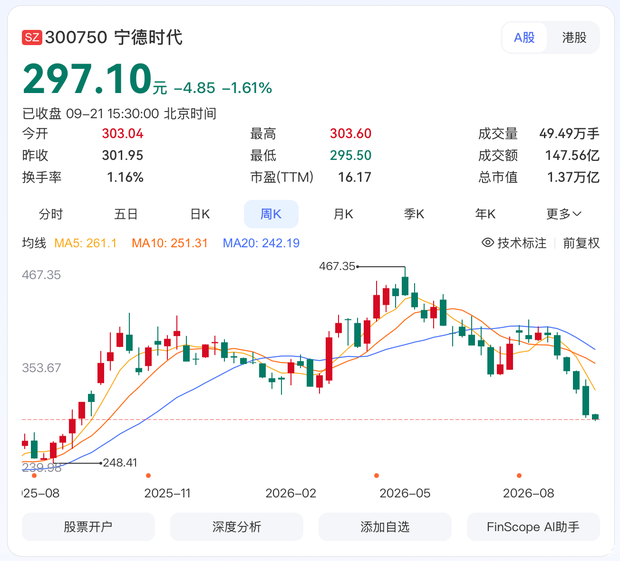Click the 股票开户 button

click(88, 527)
